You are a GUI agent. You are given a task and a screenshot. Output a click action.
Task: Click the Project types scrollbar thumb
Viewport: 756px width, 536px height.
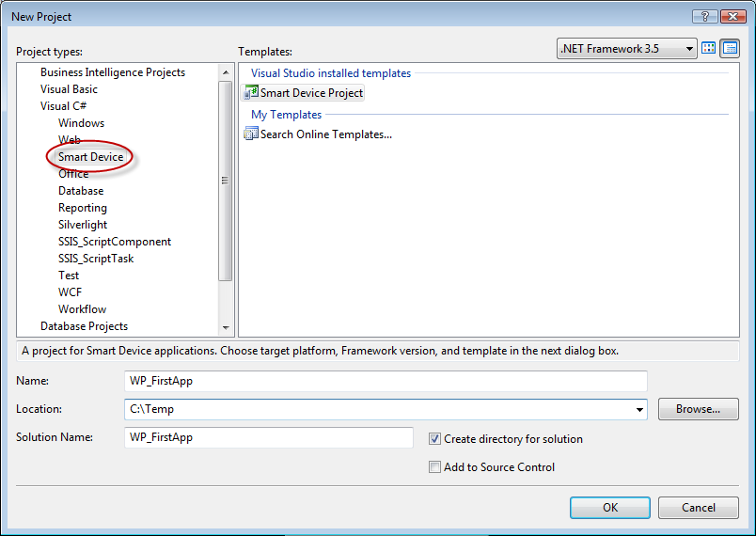click(x=225, y=181)
